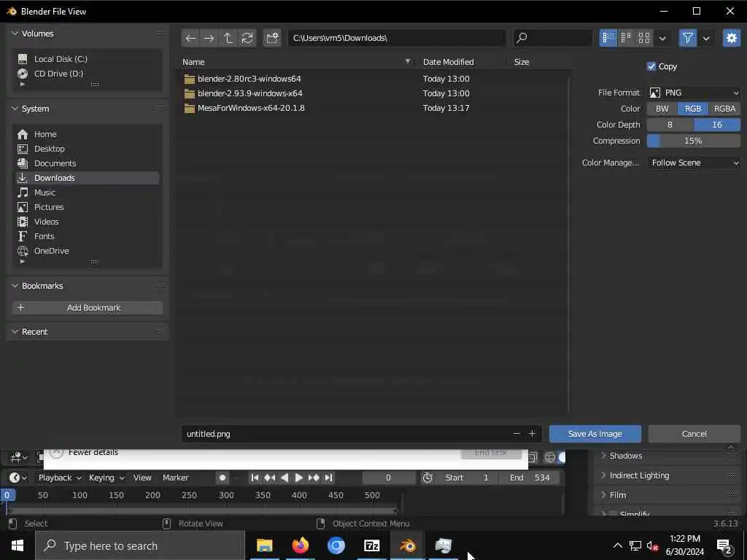Decrement filename number with minus

coord(516,434)
